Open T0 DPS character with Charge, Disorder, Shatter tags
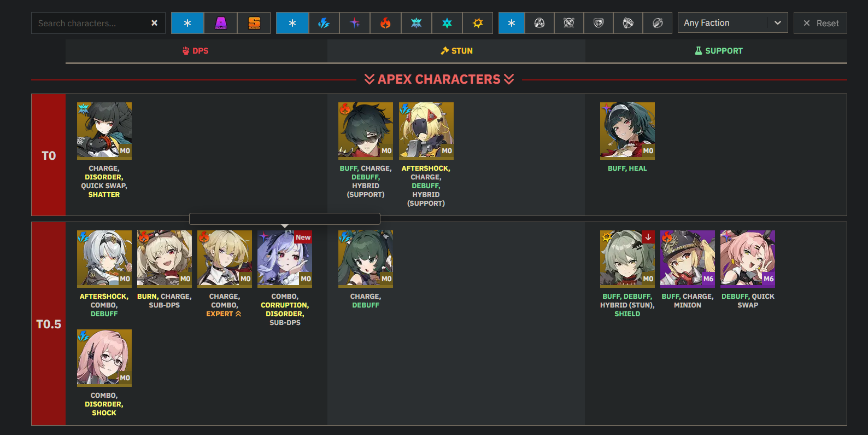Screen dimensions: 868x435 [104, 131]
